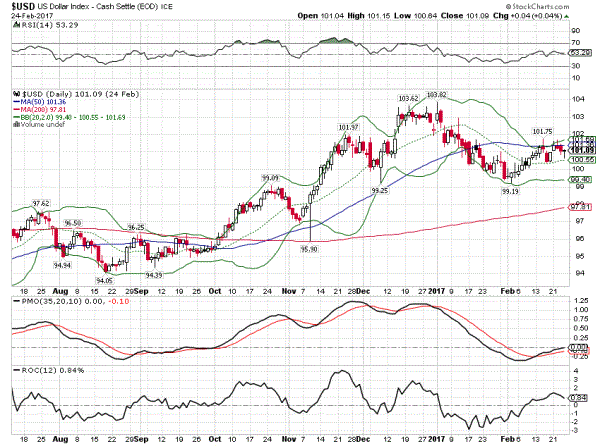Click the 97.81 MA(200) axis value tag
This screenshot has height=446, width=600.
pyautogui.click(x=583, y=207)
